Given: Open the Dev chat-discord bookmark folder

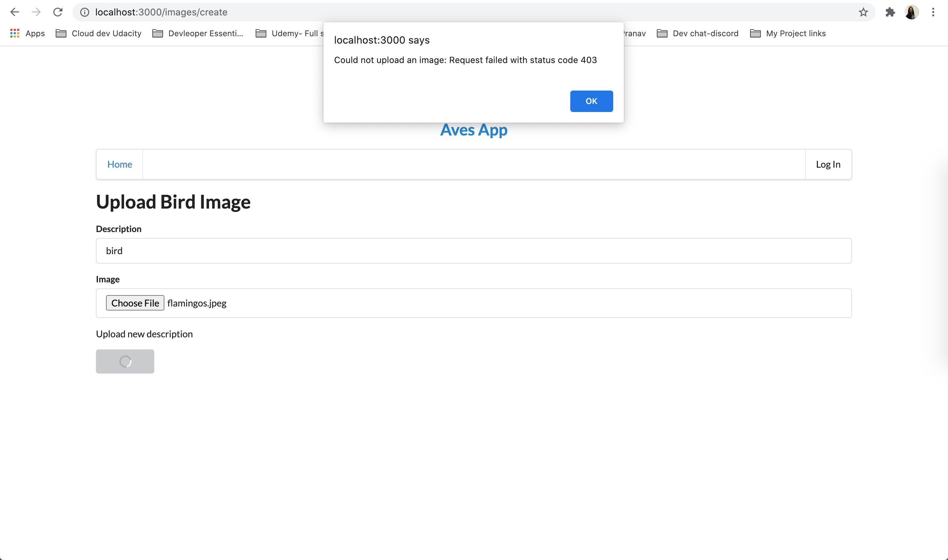Looking at the screenshot, I should point(697,33).
